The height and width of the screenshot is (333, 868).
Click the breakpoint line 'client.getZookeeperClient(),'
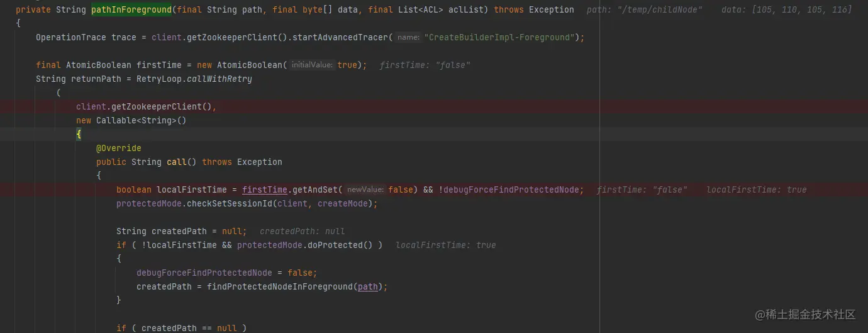[147, 107]
